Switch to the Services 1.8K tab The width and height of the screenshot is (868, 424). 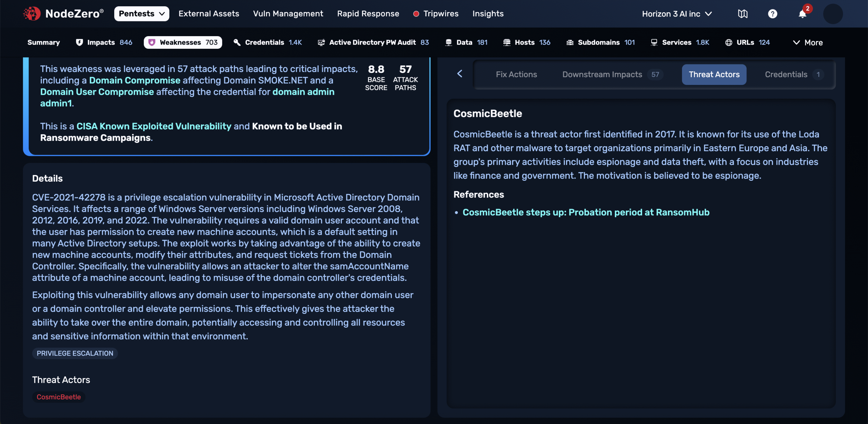coord(680,42)
